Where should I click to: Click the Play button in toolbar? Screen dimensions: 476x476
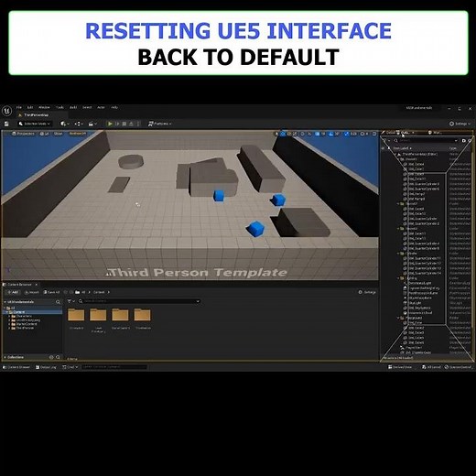[x=110, y=124]
